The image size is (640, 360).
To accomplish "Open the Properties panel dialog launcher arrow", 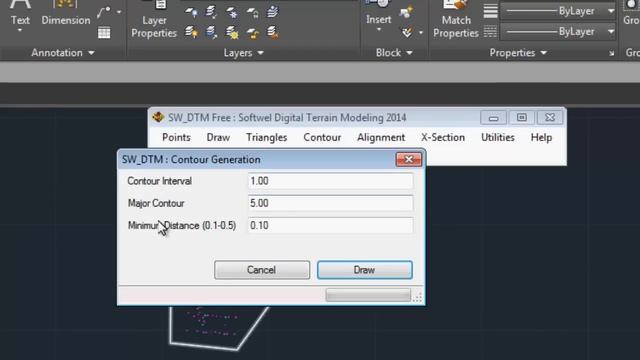I will click(x=611, y=53).
